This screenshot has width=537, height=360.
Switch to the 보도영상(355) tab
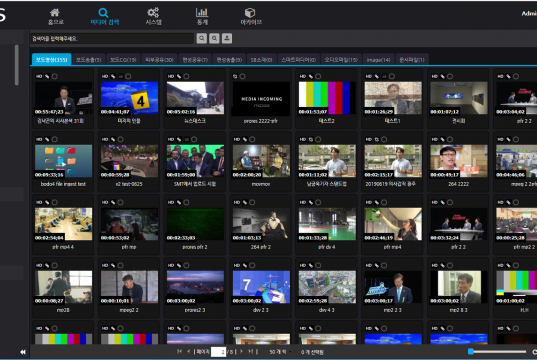pyautogui.click(x=51, y=60)
